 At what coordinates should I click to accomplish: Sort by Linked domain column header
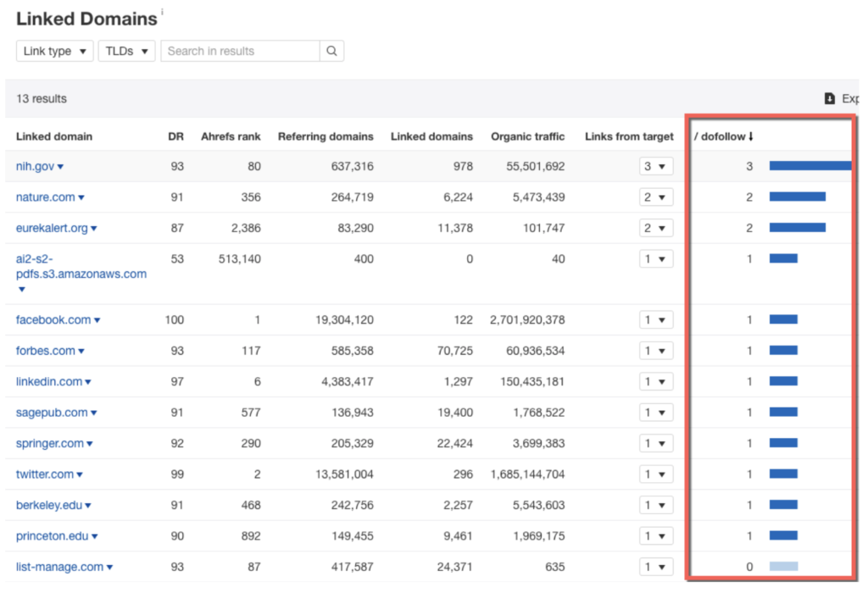(54, 136)
